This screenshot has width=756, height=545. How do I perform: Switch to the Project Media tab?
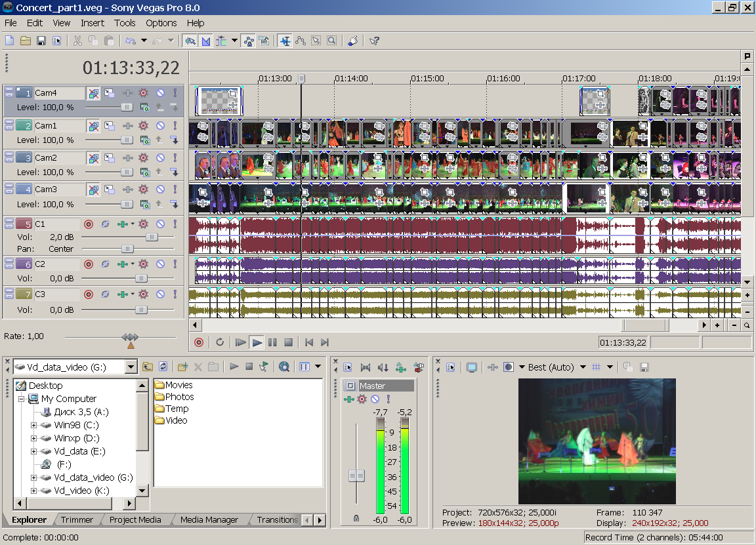point(135,520)
